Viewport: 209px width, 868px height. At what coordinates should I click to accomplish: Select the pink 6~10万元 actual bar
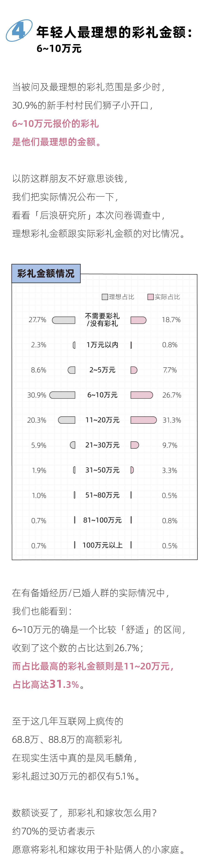[141, 395]
